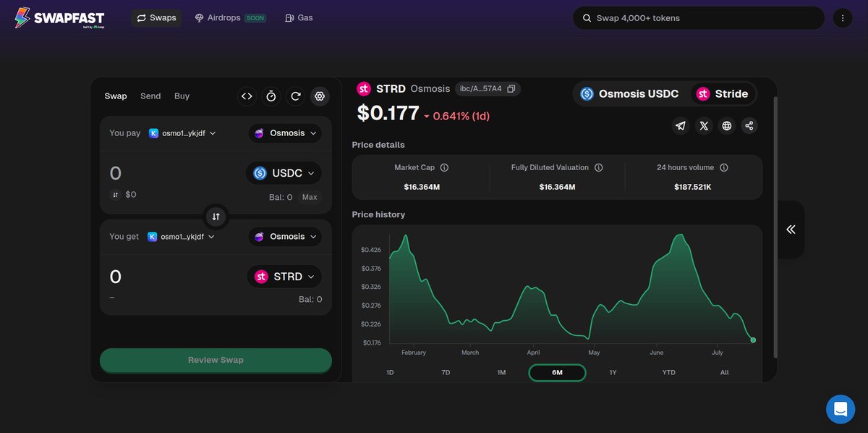This screenshot has height=433, width=868.
Task: Open the Swaps page
Action: tap(156, 17)
